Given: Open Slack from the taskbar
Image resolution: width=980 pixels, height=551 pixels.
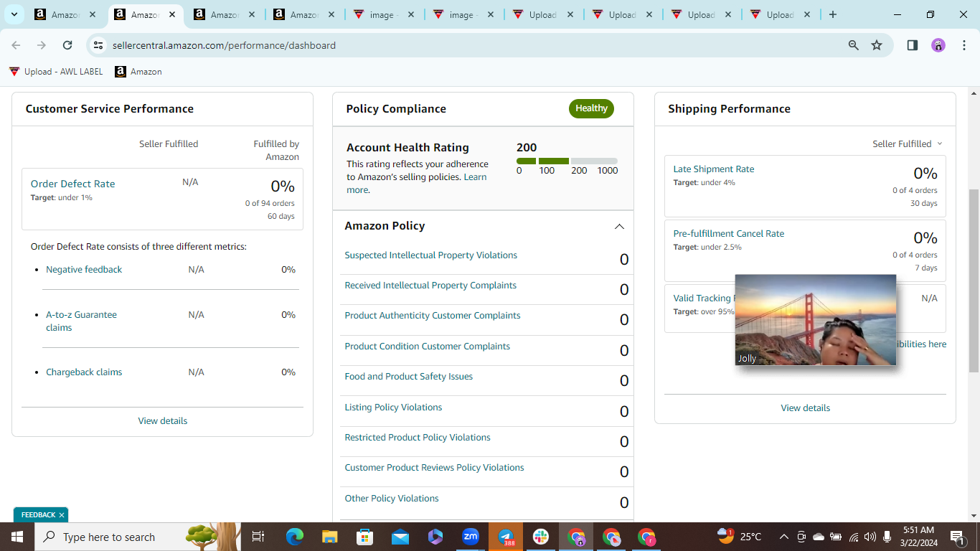Looking at the screenshot, I should (541, 537).
